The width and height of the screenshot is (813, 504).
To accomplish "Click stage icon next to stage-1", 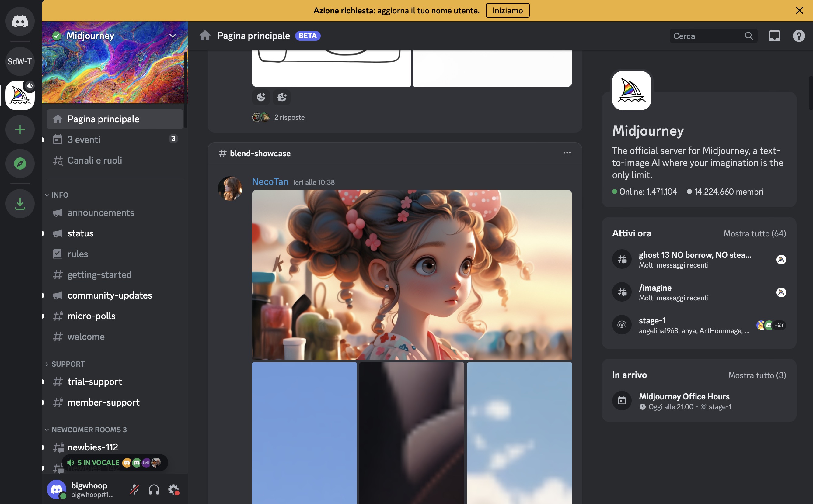I will (622, 324).
